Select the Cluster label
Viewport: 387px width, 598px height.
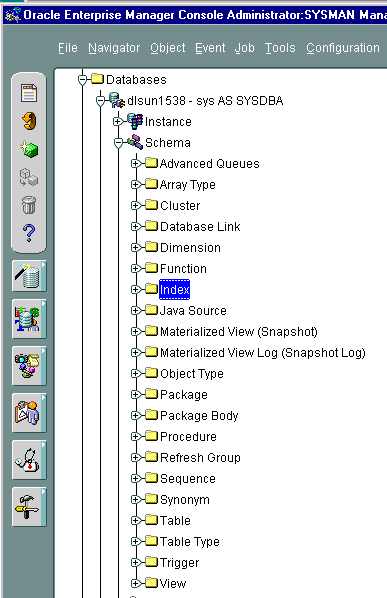pos(180,206)
